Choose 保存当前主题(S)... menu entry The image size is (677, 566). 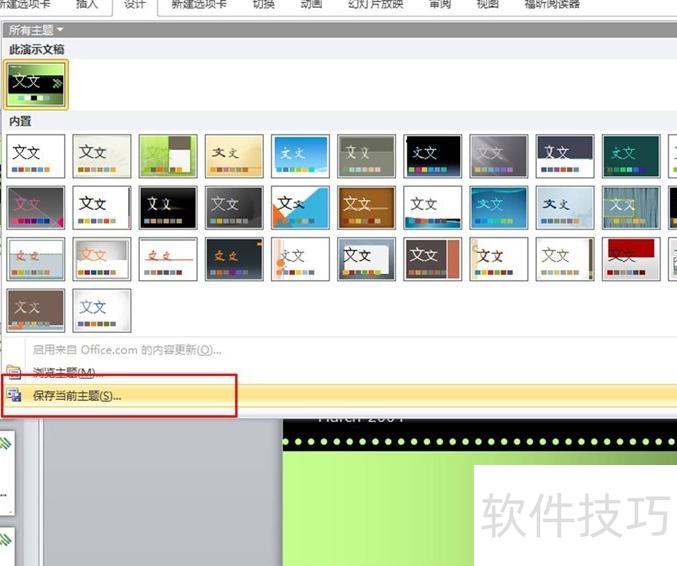tap(77, 395)
